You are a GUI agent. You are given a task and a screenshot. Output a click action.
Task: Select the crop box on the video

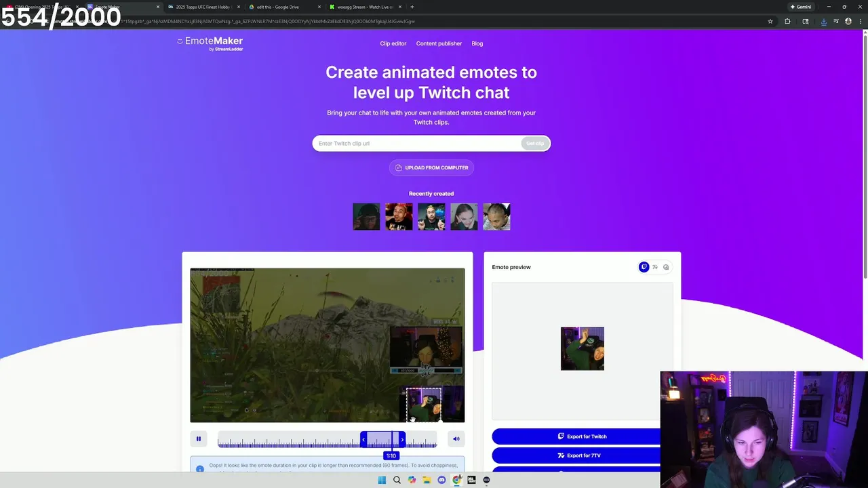coord(424,405)
